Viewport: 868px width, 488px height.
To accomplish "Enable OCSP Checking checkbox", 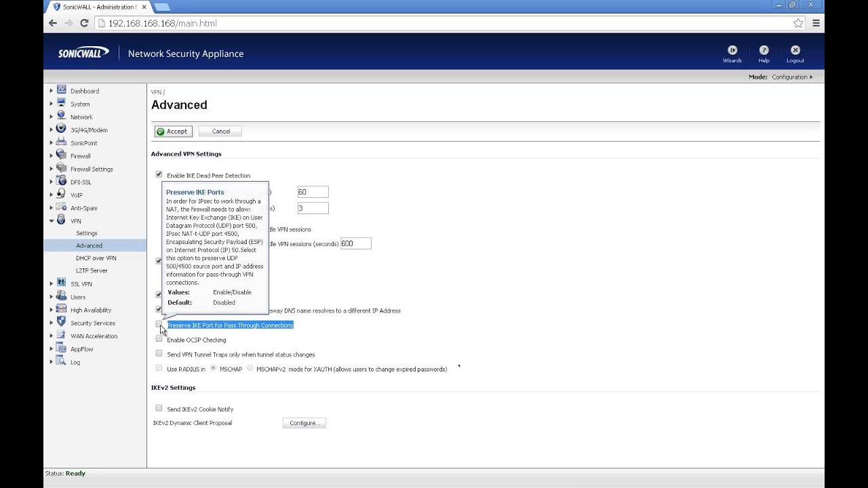I will coord(159,339).
